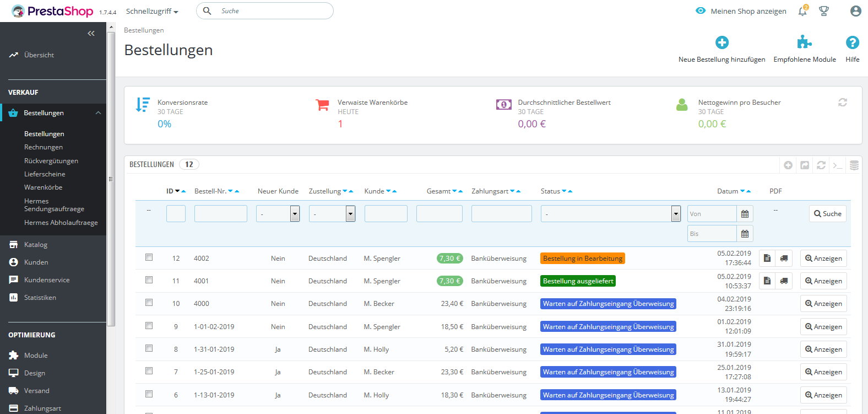Select the checkbox for order 4002

pos(149,257)
